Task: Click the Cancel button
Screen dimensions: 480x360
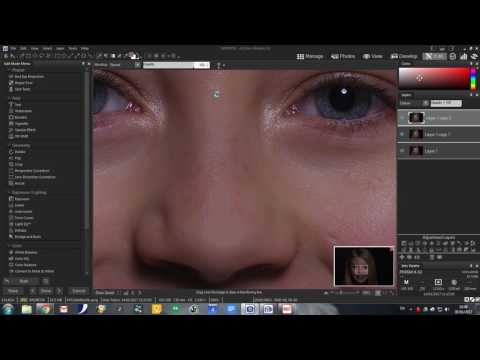Action: [79, 291]
